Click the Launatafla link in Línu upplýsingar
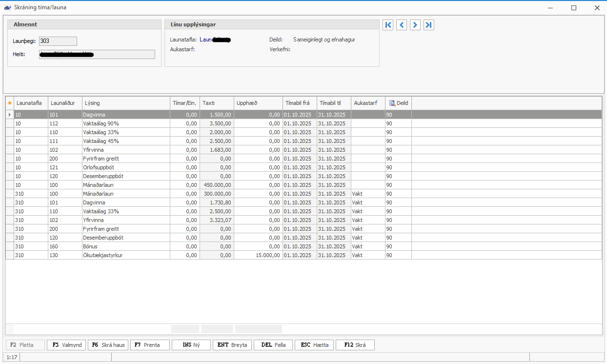The image size is (607, 364). [215, 40]
